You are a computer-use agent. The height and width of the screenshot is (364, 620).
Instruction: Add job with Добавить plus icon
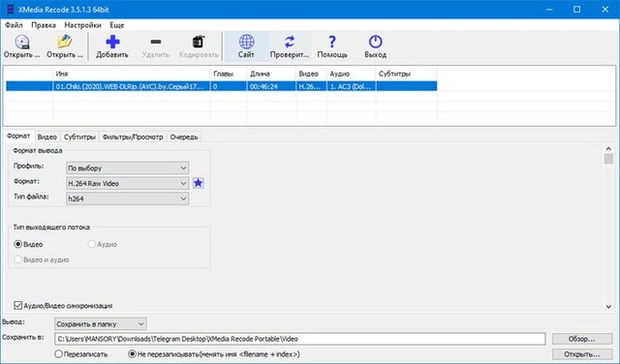pyautogui.click(x=112, y=42)
